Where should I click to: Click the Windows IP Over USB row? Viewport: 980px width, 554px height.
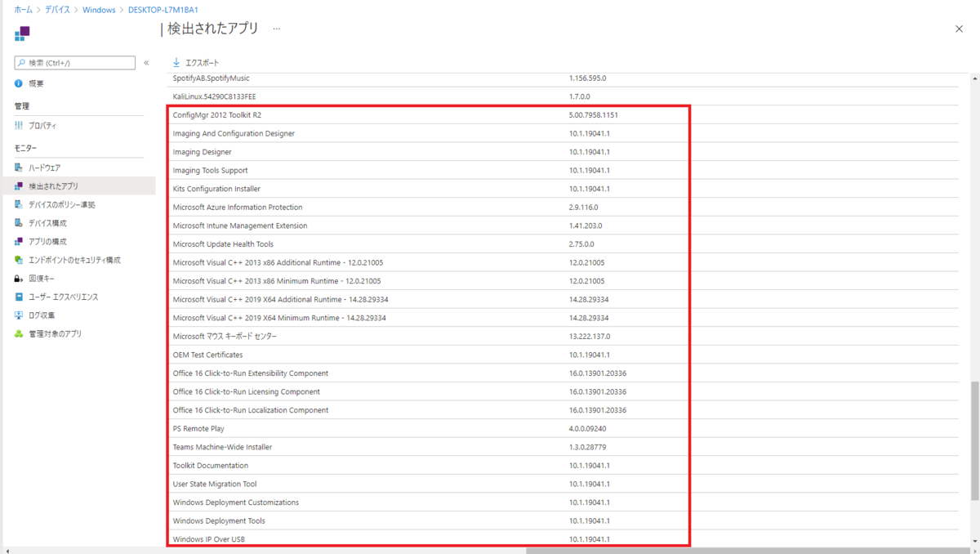[565, 539]
